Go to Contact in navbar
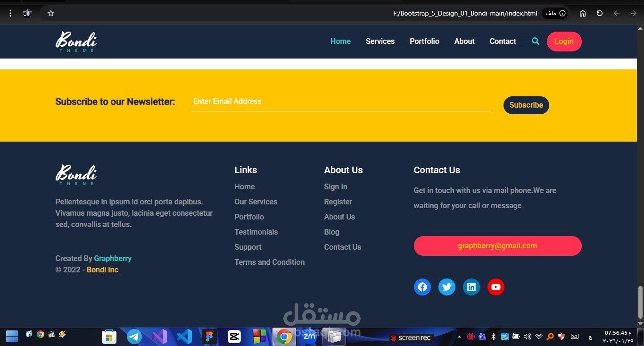This screenshot has height=346, width=644. tap(503, 41)
